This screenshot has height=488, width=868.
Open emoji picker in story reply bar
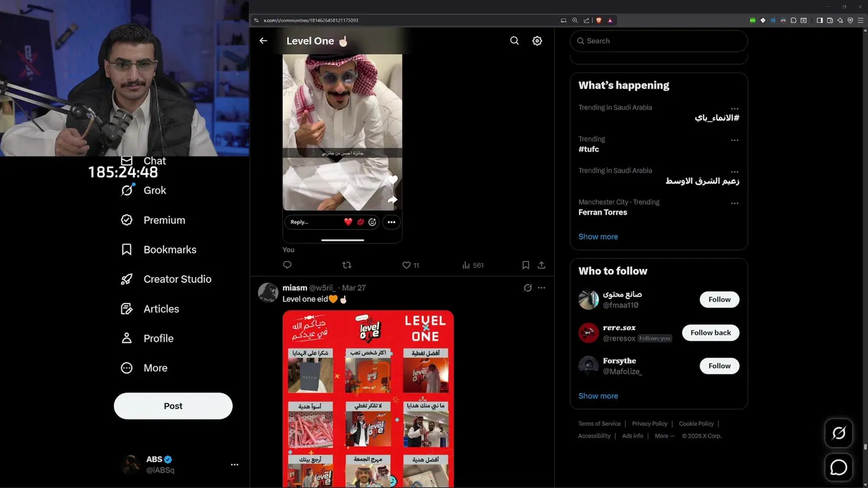[372, 222]
